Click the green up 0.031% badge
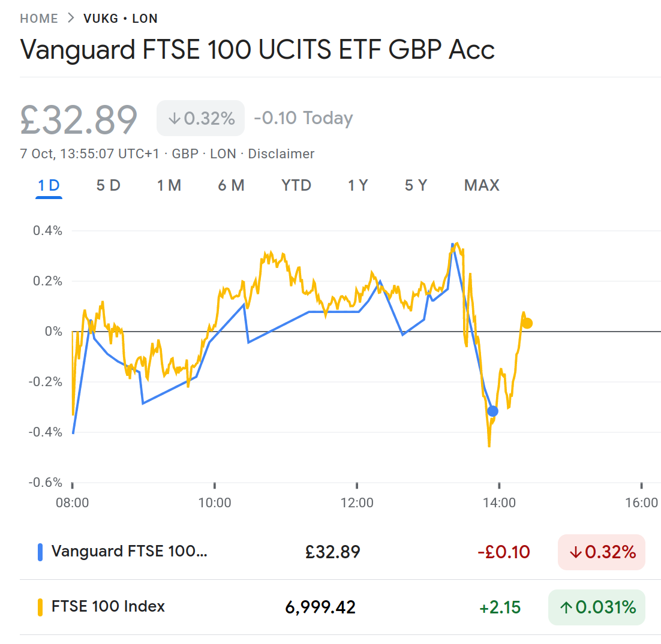The image size is (661, 644). (597, 607)
